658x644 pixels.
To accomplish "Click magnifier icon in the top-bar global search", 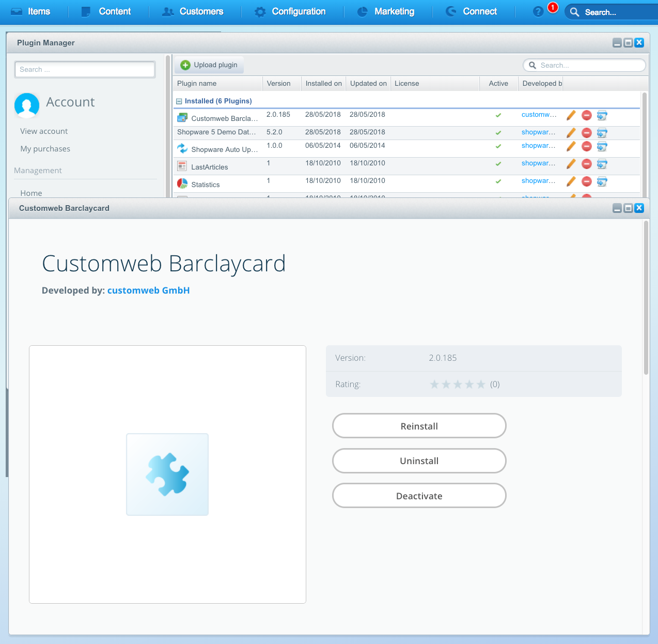I will tap(574, 12).
